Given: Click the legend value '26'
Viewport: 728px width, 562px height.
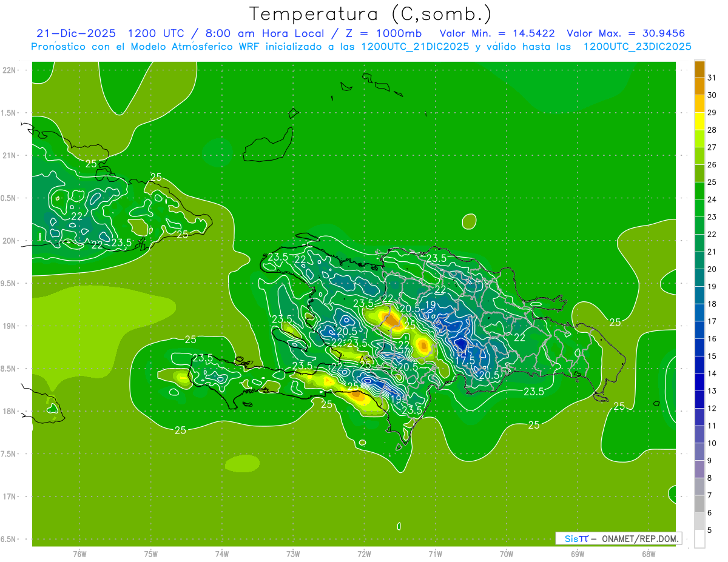Looking at the screenshot, I should [x=712, y=165].
